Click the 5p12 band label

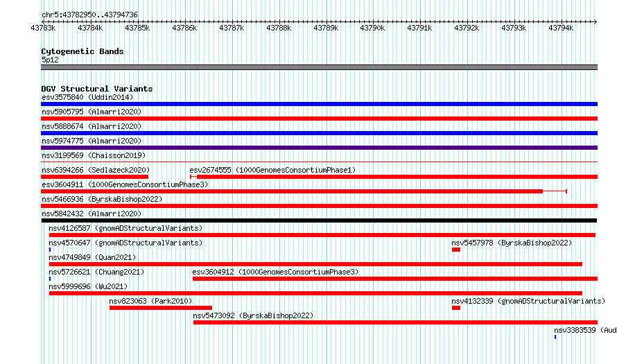click(x=50, y=60)
